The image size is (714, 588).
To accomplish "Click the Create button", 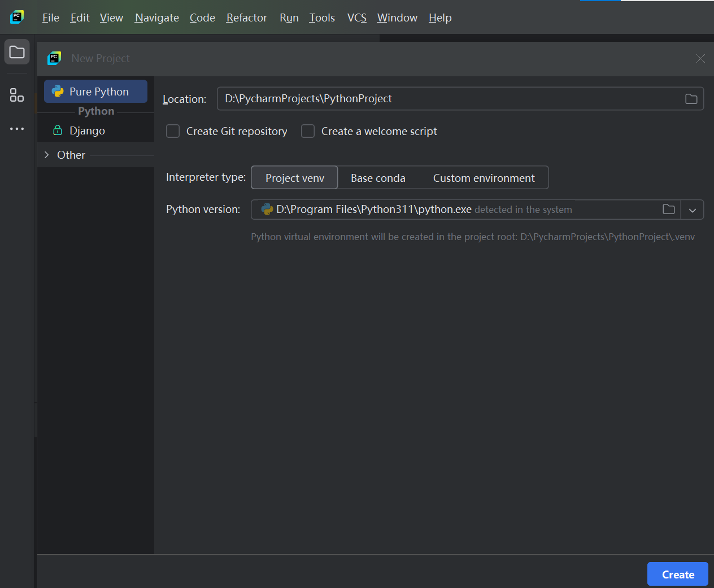I will coord(677,574).
